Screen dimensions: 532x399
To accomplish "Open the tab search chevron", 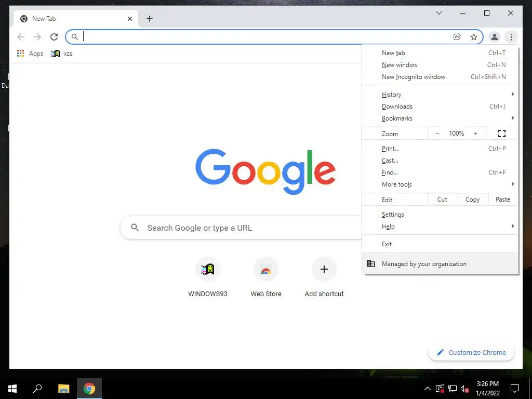I will click(438, 13).
